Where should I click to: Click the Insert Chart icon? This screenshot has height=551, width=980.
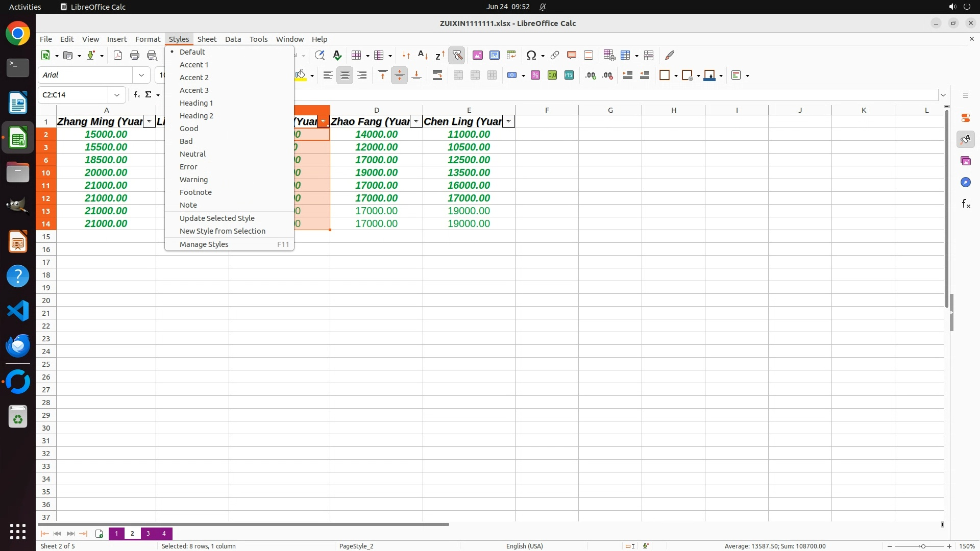coord(494,55)
